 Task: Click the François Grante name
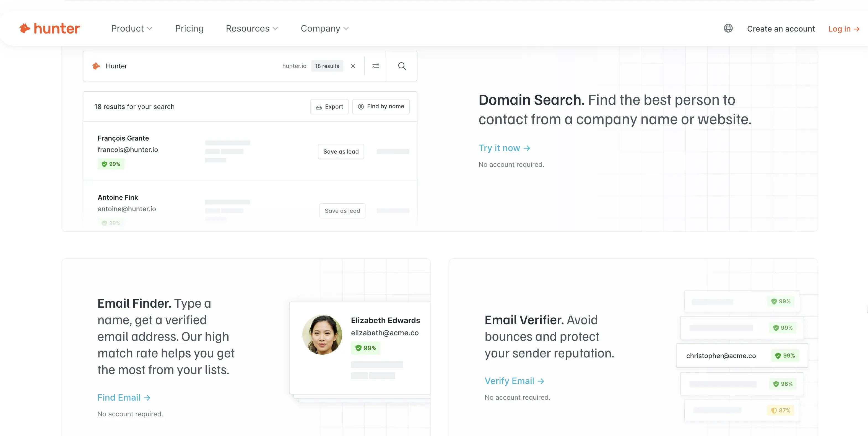click(123, 138)
